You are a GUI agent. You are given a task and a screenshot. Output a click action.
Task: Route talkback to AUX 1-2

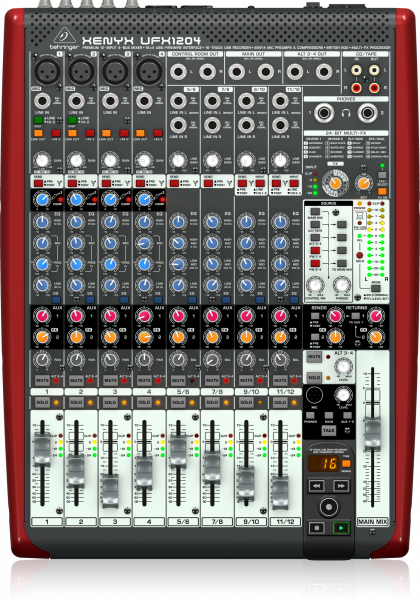click(347, 415)
